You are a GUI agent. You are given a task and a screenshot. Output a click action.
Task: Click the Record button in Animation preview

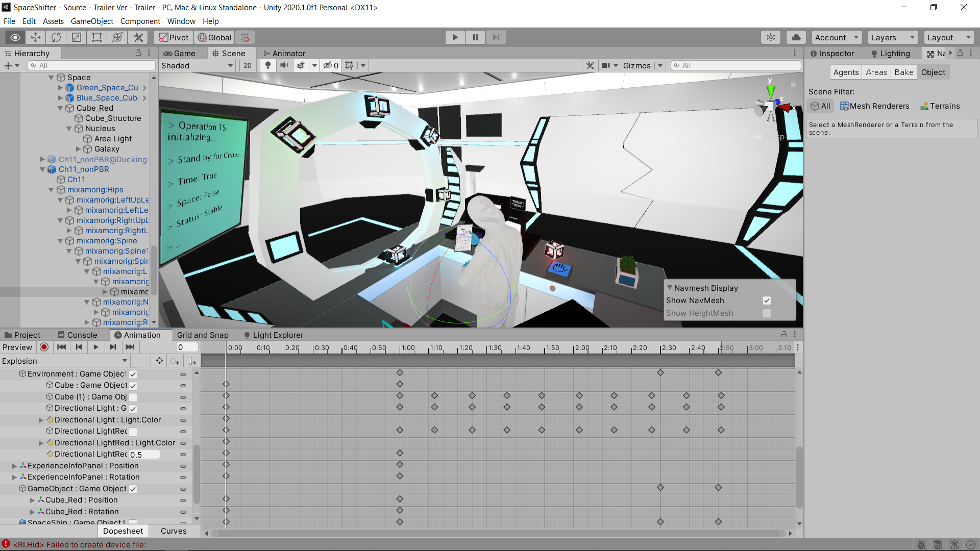pyautogui.click(x=44, y=347)
